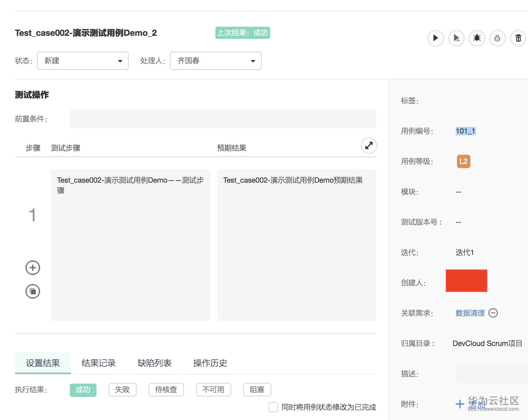528x420 pixels.
Task: Click the 测试步骤 text box for step 1
Action: [x=130, y=245]
